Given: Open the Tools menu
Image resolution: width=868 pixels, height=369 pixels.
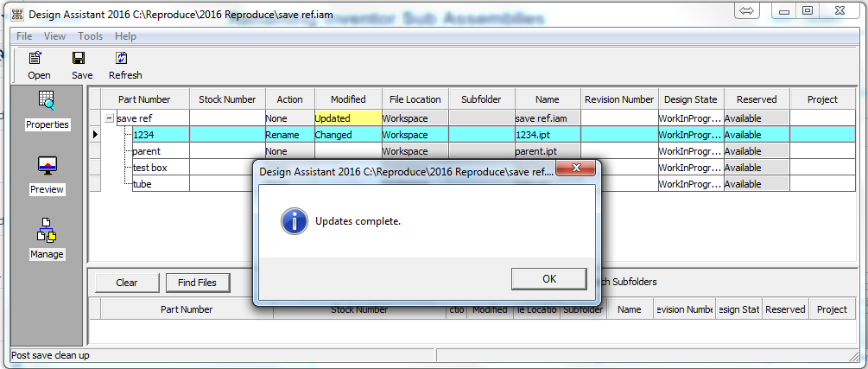Looking at the screenshot, I should point(90,36).
